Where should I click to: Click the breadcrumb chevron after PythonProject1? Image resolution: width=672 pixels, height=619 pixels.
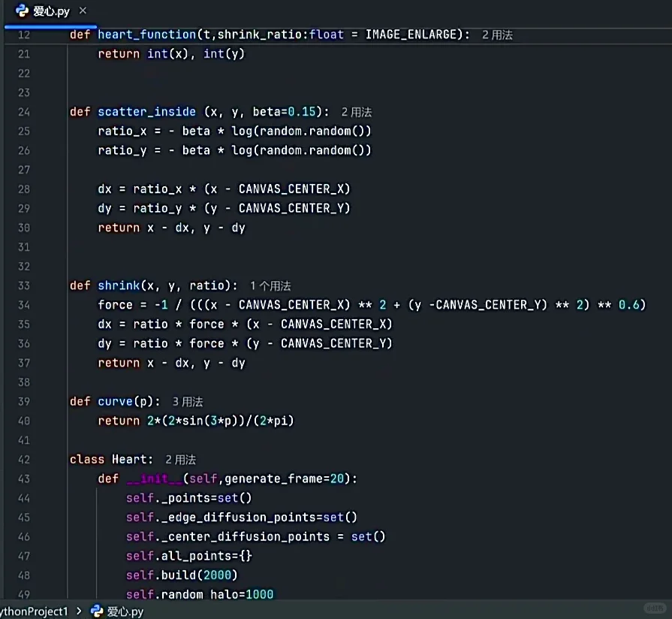[79, 611]
